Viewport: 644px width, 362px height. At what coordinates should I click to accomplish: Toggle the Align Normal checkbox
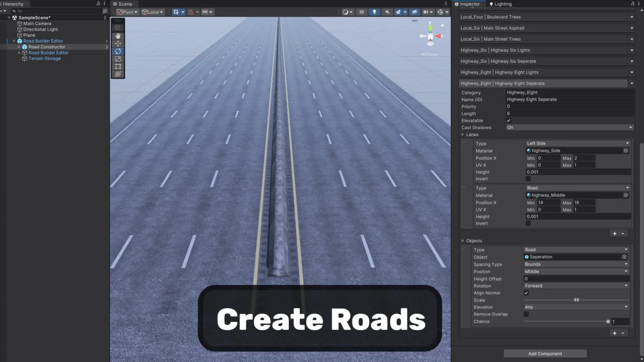(x=526, y=293)
